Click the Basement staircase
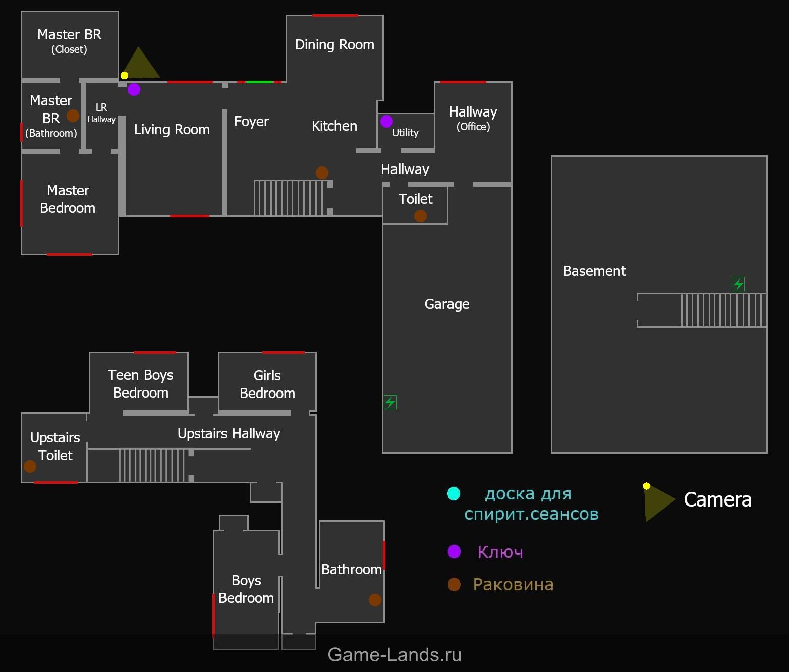Screen dimensions: 789x672 [723, 310]
